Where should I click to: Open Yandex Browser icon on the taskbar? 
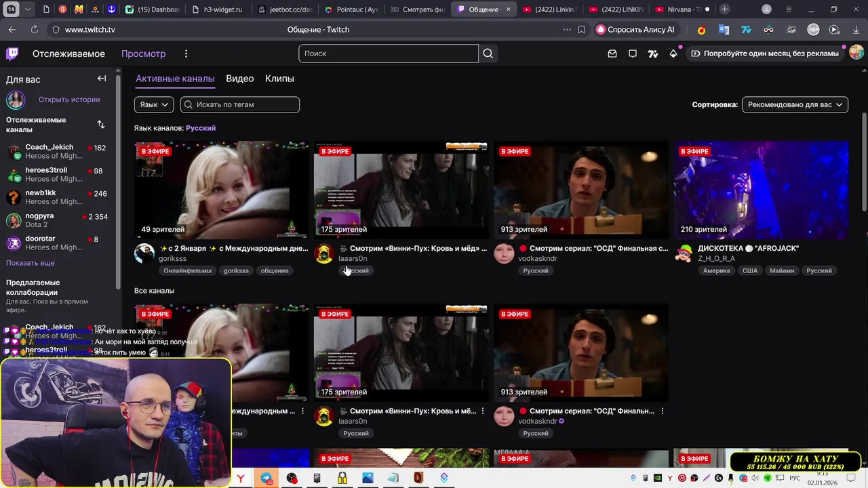pos(241,478)
